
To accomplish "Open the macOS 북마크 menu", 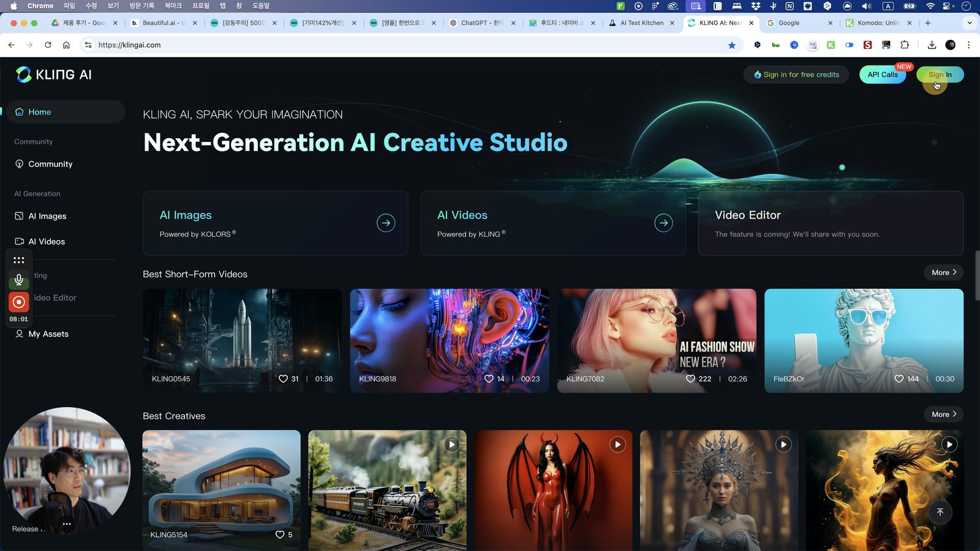I will tap(173, 6).
